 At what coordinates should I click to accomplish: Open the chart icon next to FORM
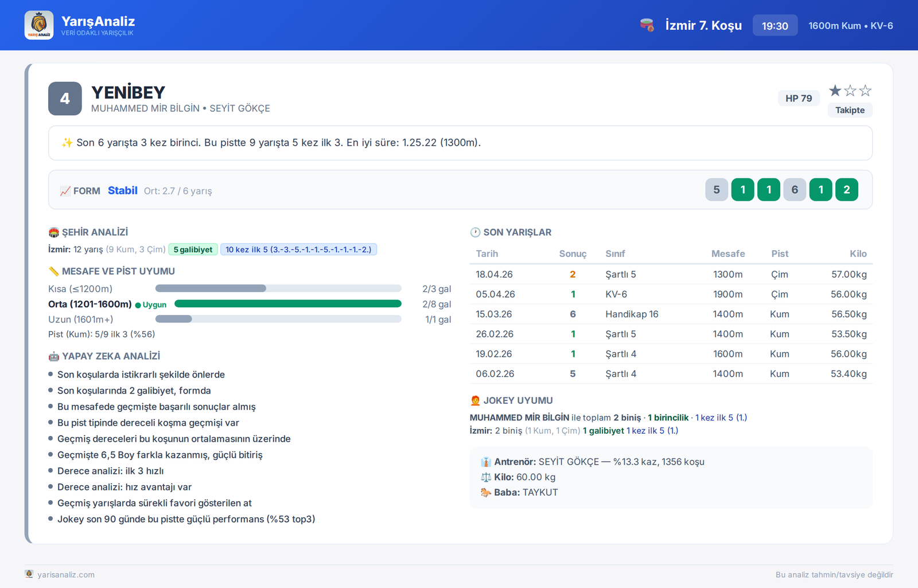coord(65,191)
